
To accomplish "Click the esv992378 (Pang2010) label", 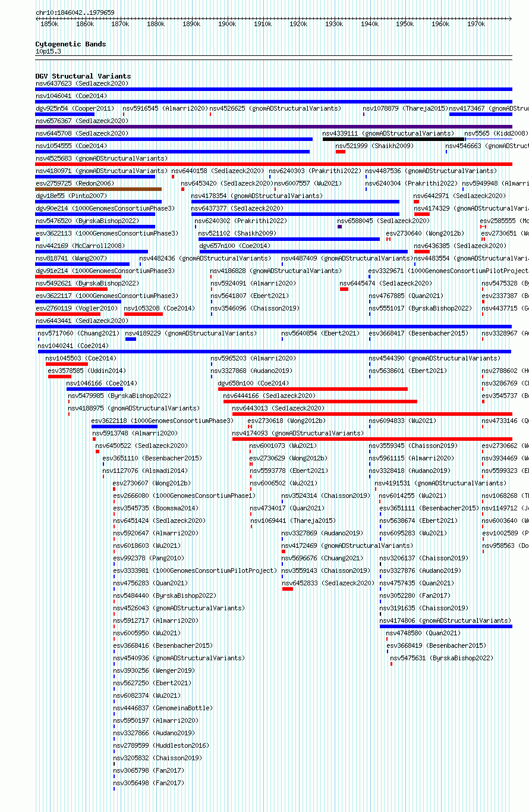I will click(149, 558).
